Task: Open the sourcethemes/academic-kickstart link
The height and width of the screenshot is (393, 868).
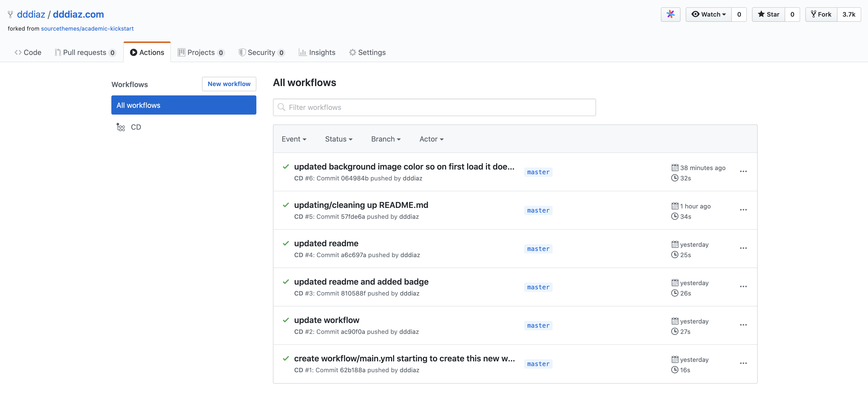Action: pos(87,28)
